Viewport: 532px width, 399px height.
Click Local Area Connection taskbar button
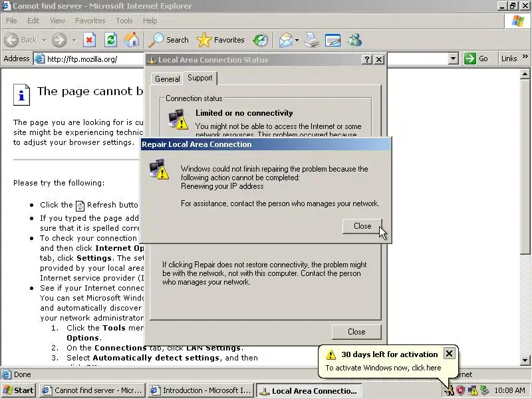[309, 390]
